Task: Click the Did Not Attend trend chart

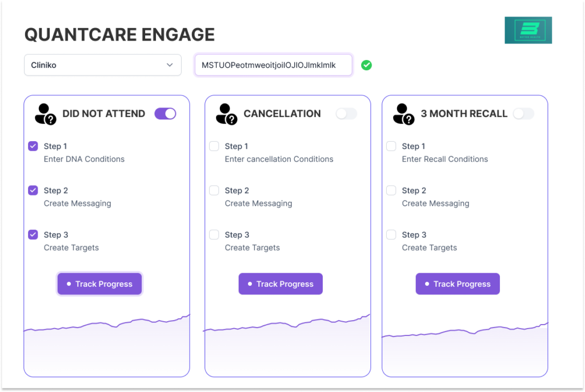Action: click(107, 345)
